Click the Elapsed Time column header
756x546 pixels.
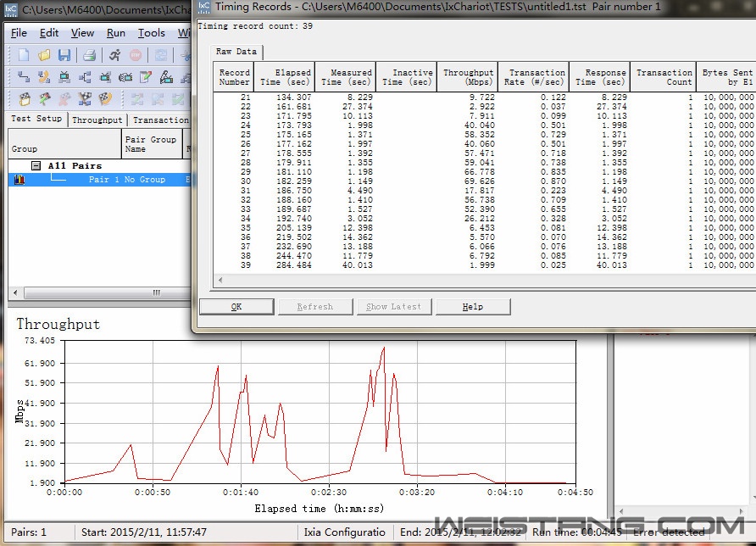point(285,76)
